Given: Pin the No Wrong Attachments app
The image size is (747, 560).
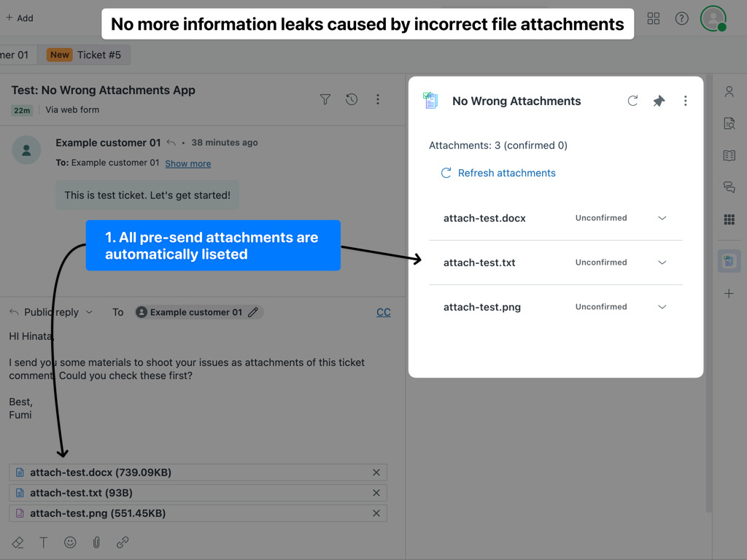Looking at the screenshot, I should (x=659, y=101).
